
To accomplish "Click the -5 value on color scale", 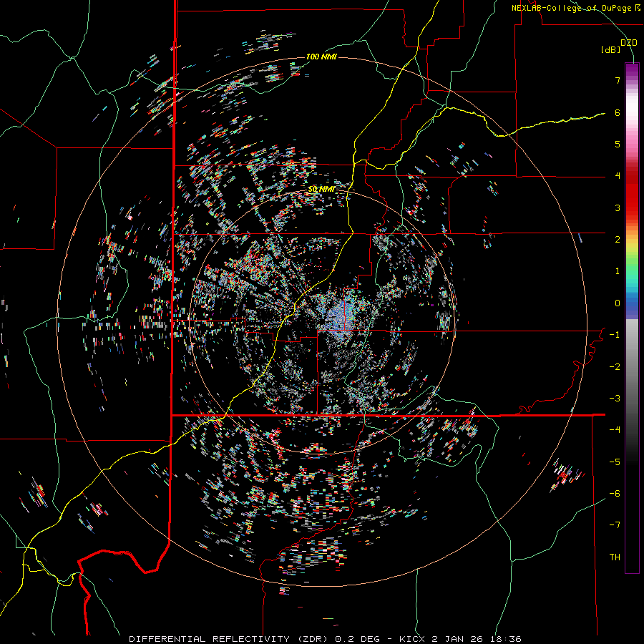I will pos(615,462).
